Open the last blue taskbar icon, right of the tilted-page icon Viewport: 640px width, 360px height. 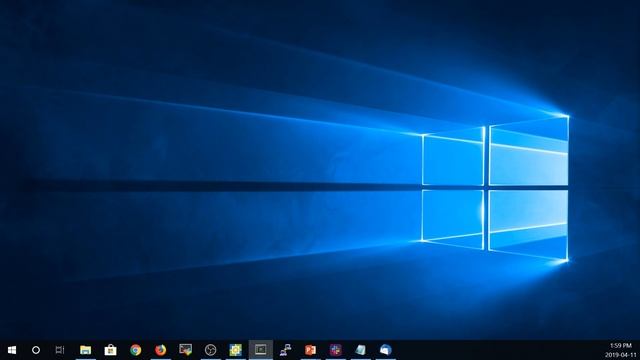385,350
